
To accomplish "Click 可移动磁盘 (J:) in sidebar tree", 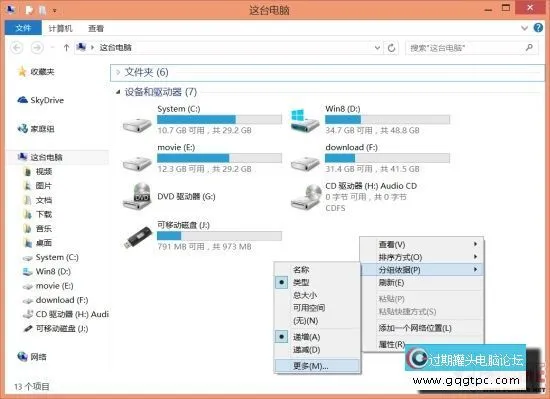I will pos(62,329).
